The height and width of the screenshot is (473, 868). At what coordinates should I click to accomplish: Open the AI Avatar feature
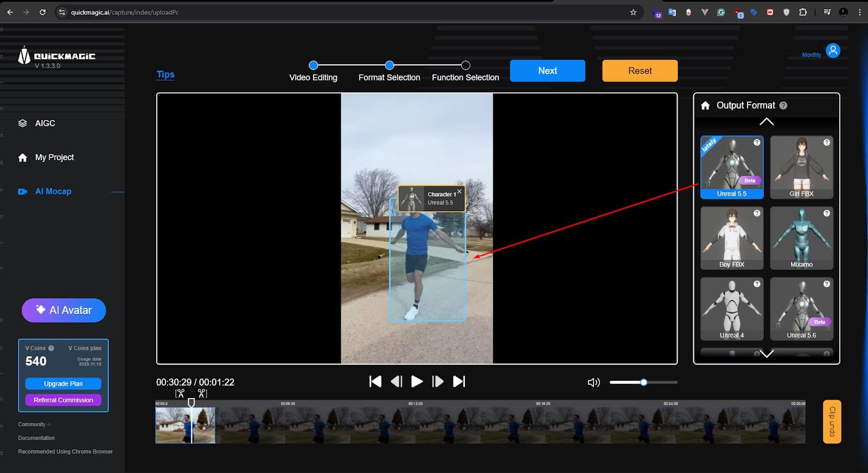64,310
